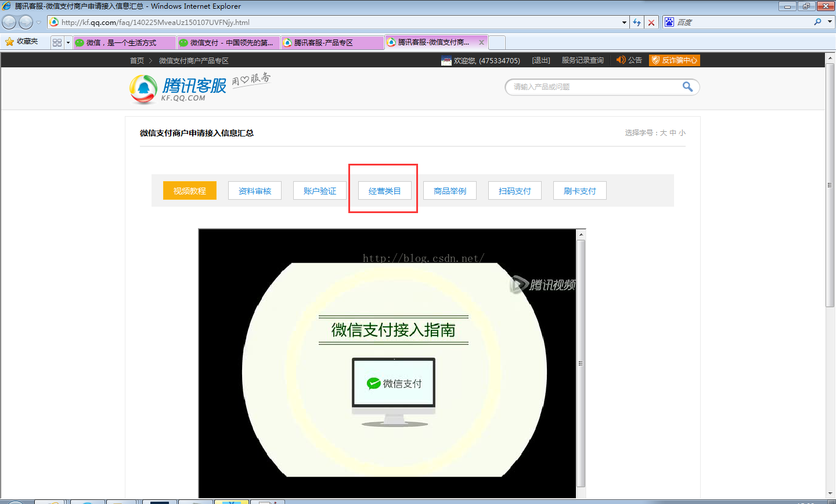Screen dimensions: 836x504
Task: Set font size to 中
Action: [x=673, y=133]
